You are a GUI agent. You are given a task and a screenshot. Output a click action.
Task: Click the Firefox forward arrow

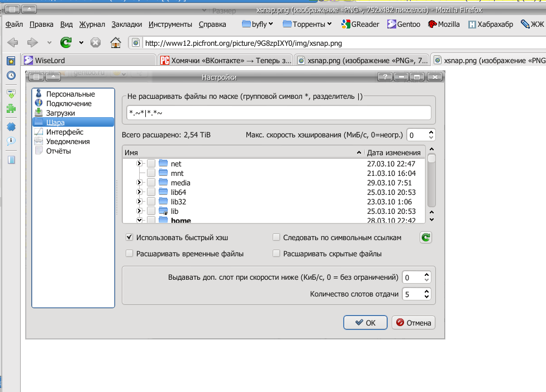click(x=32, y=43)
